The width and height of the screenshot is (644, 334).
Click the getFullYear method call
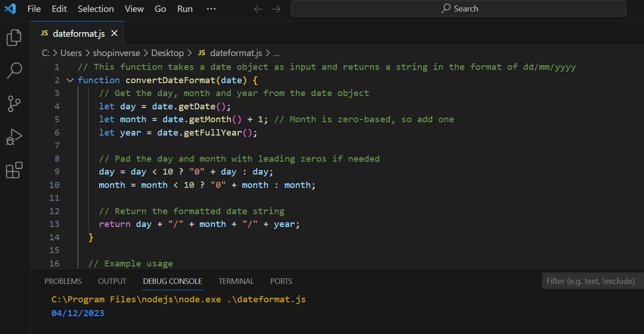coord(213,132)
